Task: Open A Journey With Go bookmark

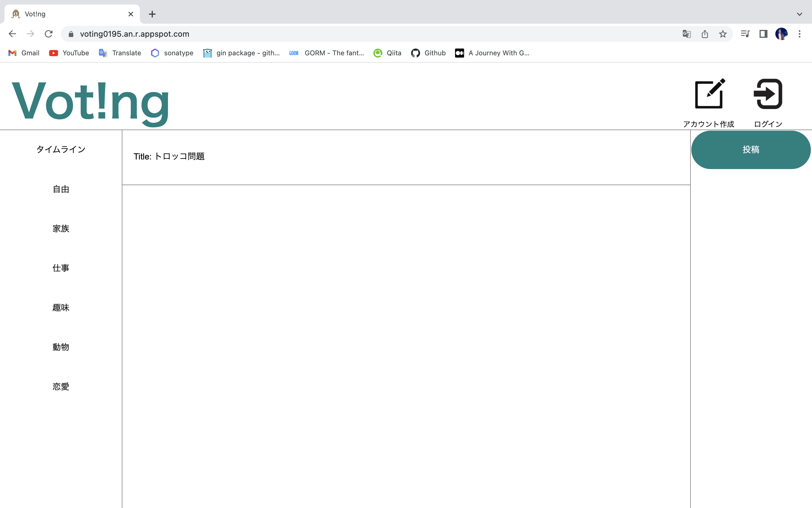Action: (492, 53)
